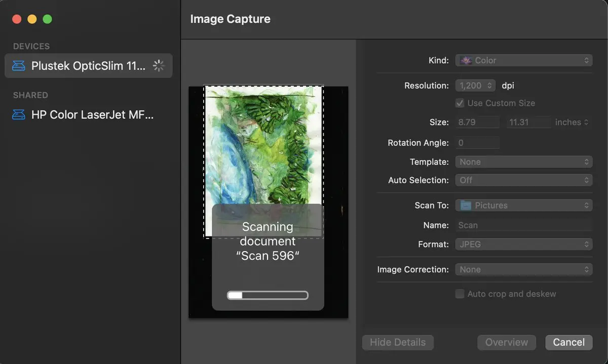
Task: Click the scanning progress bar
Action: (x=268, y=296)
